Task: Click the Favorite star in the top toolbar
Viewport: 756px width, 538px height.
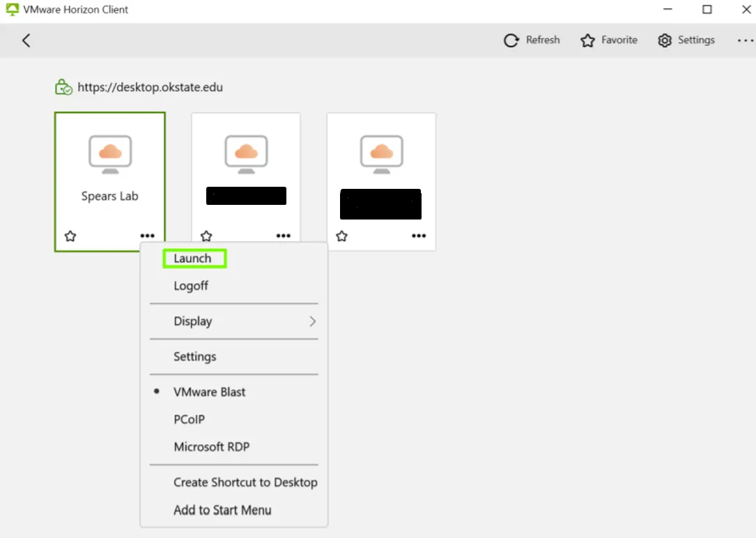Action: tap(587, 40)
